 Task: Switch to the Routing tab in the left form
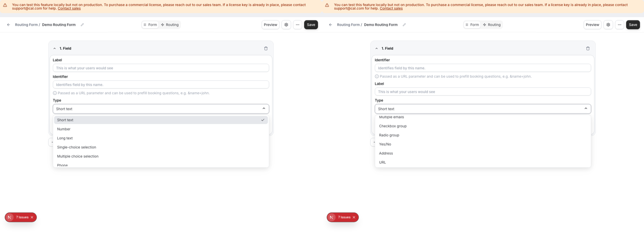click(x=170, y=25)
